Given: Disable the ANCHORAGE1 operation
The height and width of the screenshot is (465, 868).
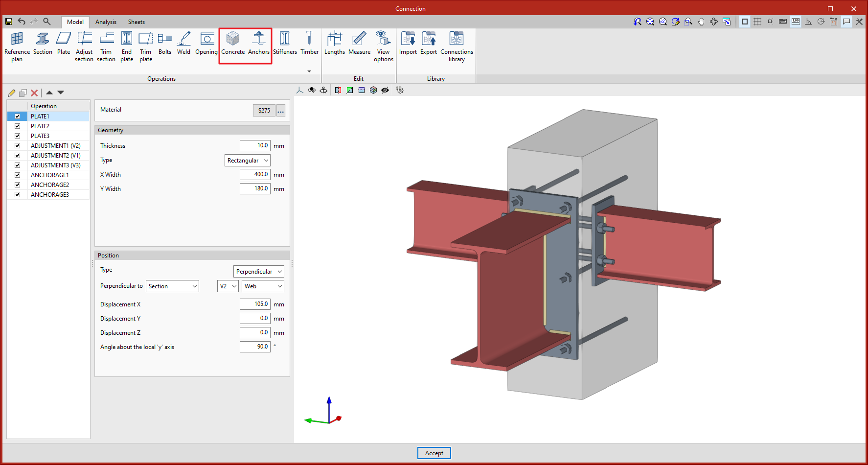Looking at the screenshot, I should [17, 175].
